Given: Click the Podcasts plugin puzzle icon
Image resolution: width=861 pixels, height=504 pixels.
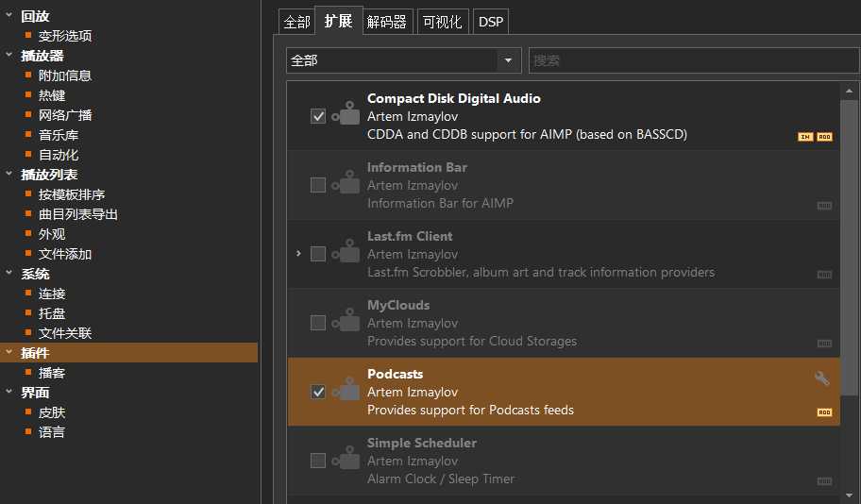Looking at the screenshot, I should (348, 391).
